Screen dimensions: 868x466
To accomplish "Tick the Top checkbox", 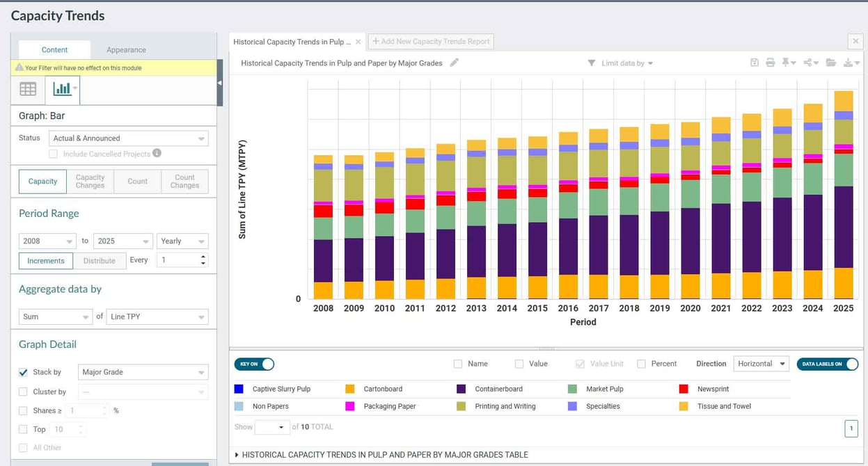I will pos(24,429).
